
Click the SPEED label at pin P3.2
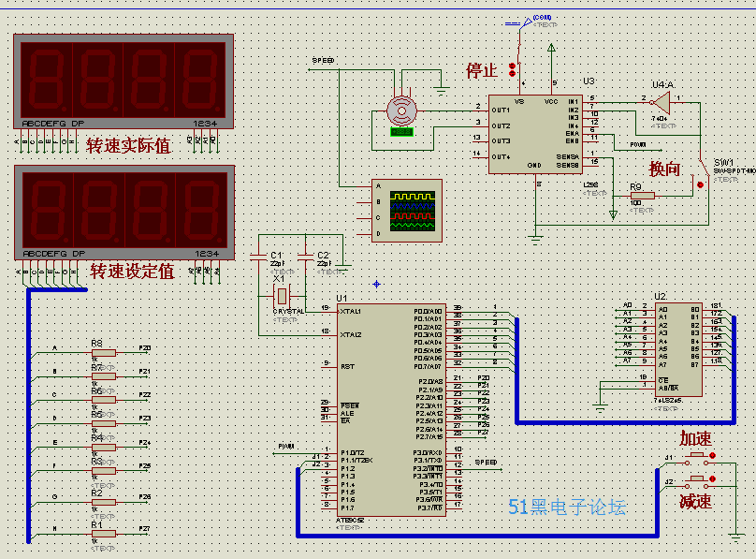(x=486, y=463)
